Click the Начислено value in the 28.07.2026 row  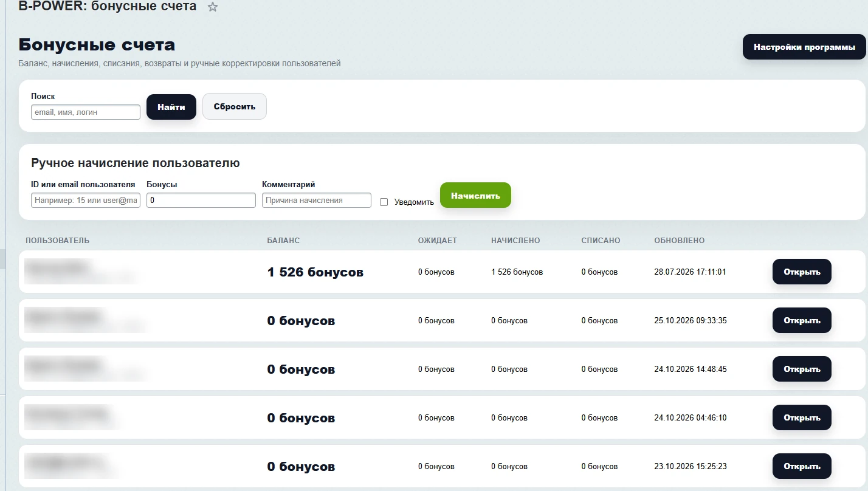tap(517, 272)
